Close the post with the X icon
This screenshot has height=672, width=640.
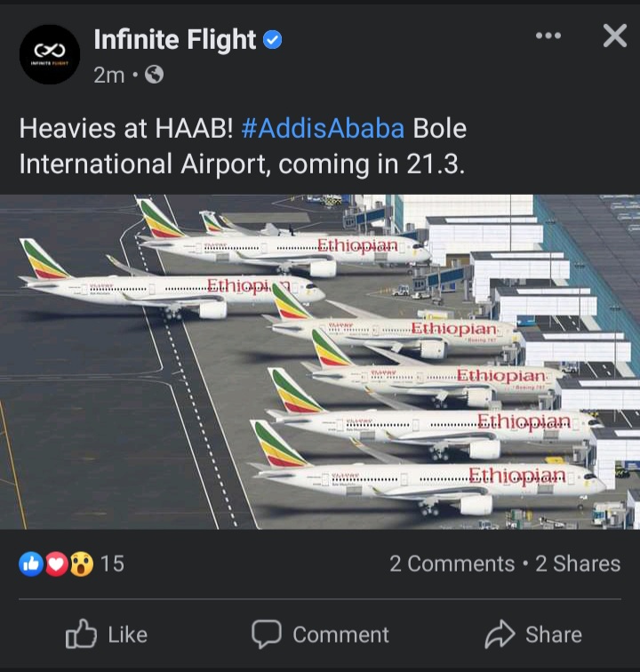point(615,36)
